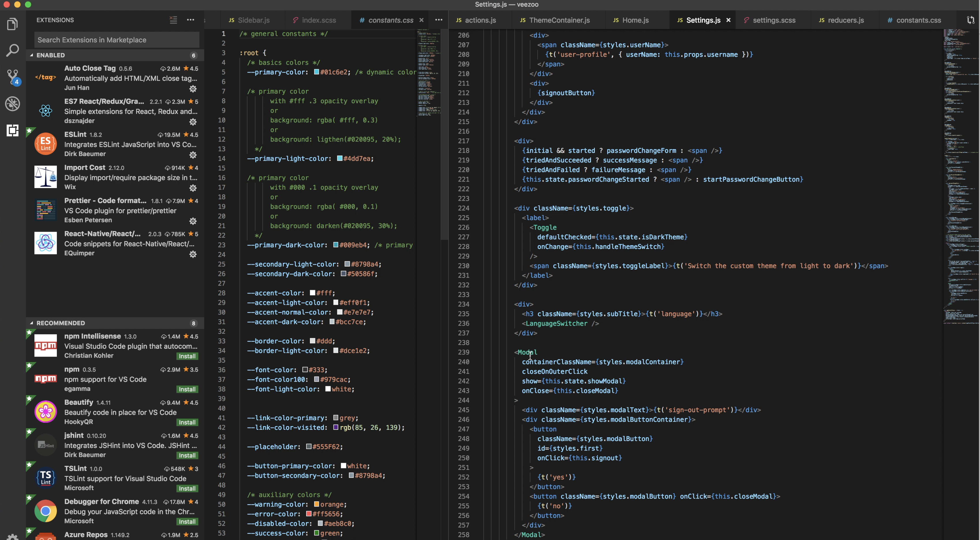Click the orange warning-color swatch
This screenshot has height=540, width=980.
tap(316, 504)
